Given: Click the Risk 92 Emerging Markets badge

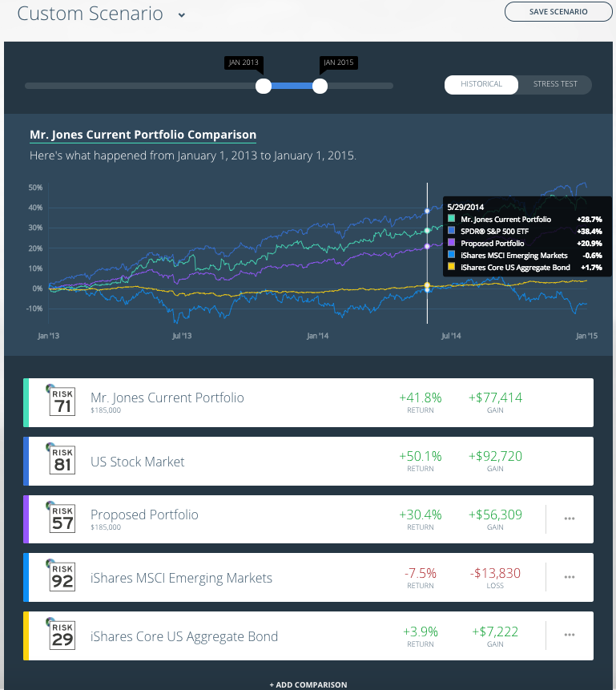Looking at the screenshot, I should point(61,578).
